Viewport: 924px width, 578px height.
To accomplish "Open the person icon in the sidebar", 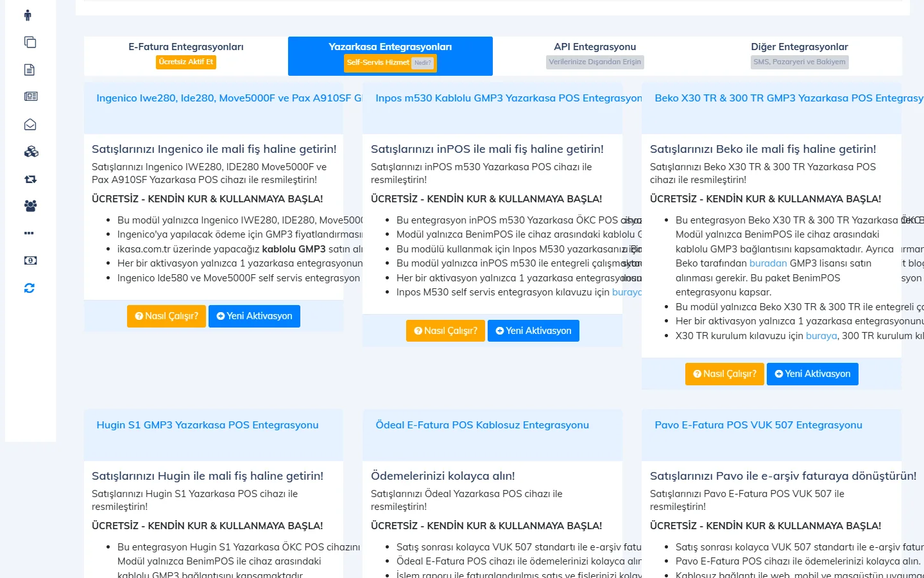I will pos(28,15).
